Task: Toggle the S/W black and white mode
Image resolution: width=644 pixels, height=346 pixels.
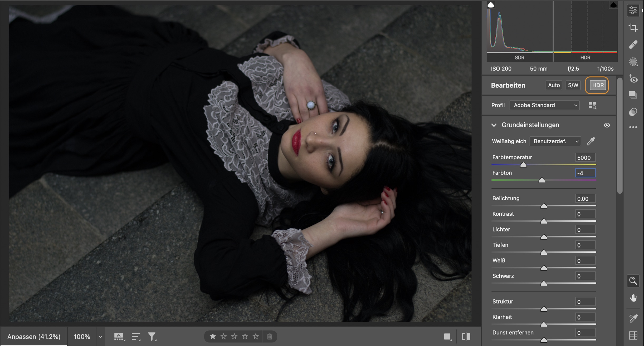Action: pyautogui.click(x=573, y=85)
